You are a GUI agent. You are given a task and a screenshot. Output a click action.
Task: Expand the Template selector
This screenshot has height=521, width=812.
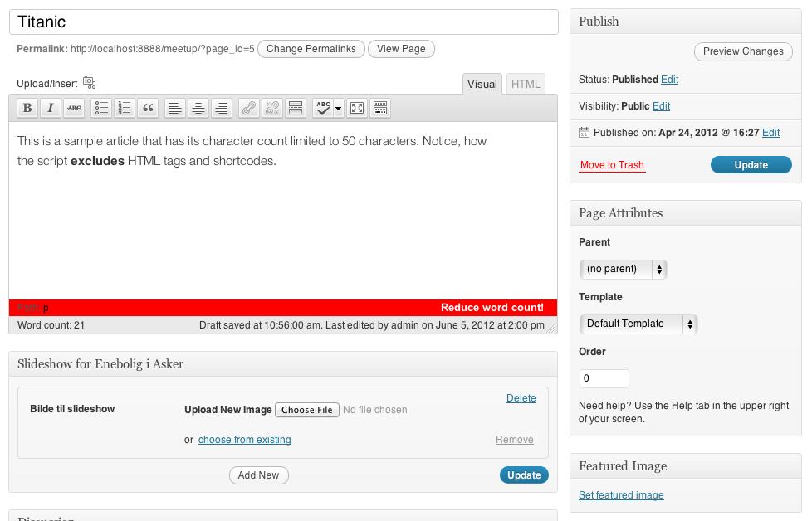[638, 324]
